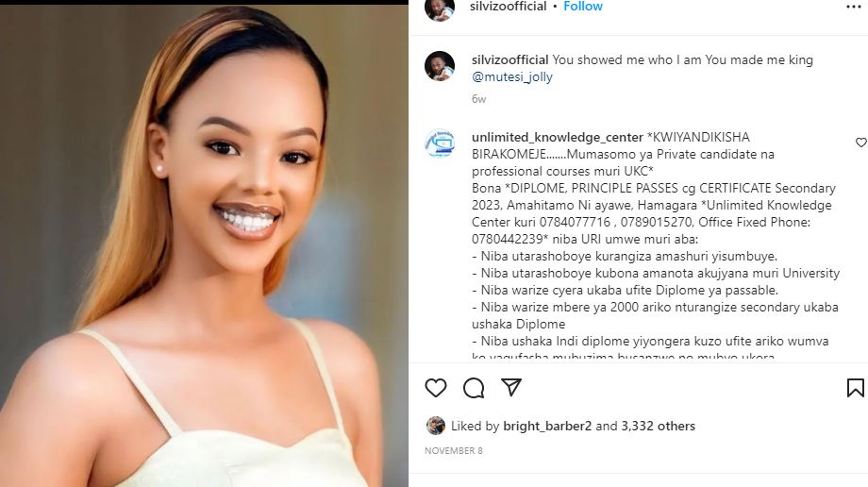Click the small liker avatar icon
868x487 pixels.
[436, 426]
